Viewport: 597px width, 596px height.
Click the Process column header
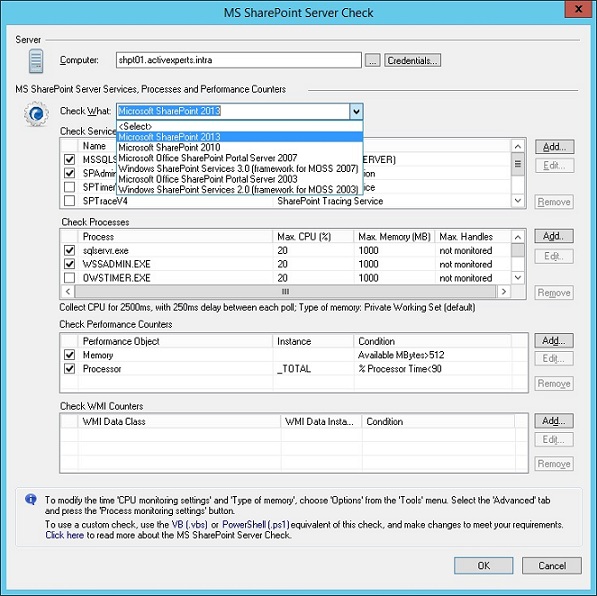(x=175, y=236)
